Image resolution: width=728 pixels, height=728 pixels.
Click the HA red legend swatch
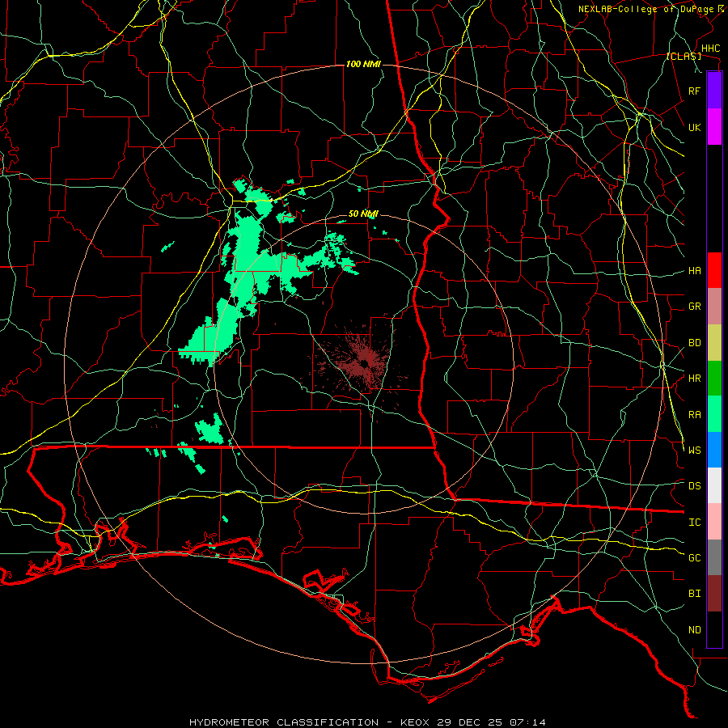714,270
